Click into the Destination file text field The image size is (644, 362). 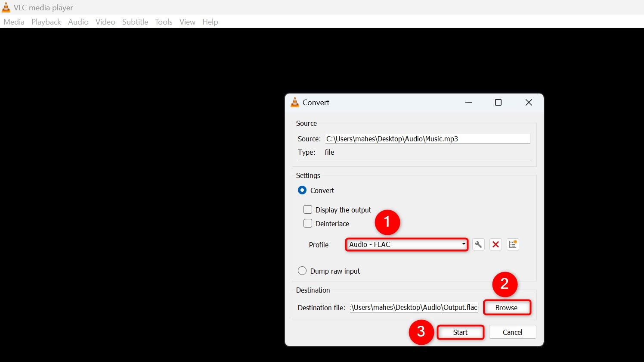413,308
